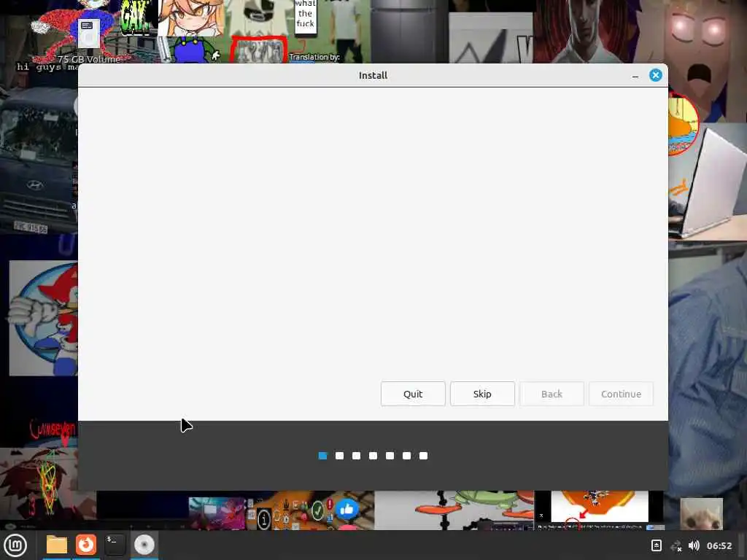Open the Terminal from the taskbar

[115, 545]
